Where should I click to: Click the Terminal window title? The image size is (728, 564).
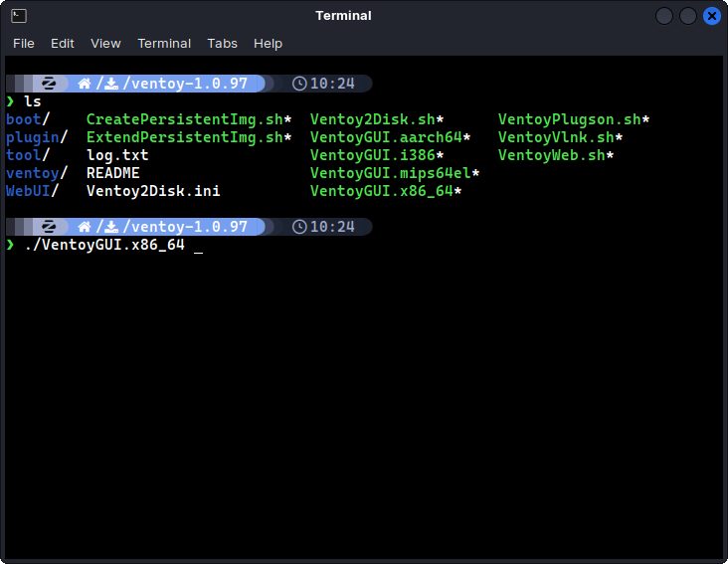tap(343, 16)
